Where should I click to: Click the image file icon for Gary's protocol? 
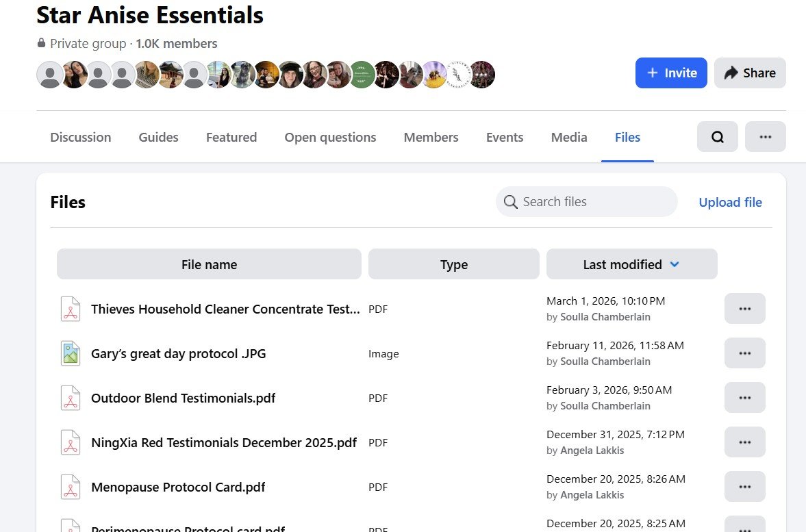[71, 353]
